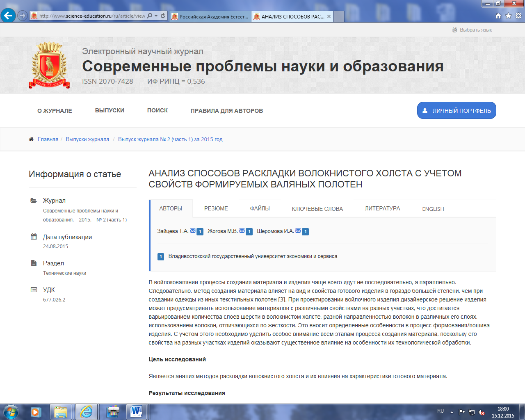Image resolution: width=525 pixels, height=420 pixels.
Task: Switch to the РЕЗЮМЕ tab
Action: [216, 208]
